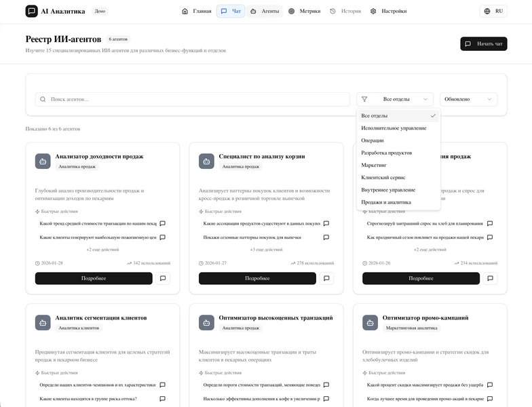Open the Настройки tab
532x407 pixels.
pyautogui.click(x=388, y=11)
